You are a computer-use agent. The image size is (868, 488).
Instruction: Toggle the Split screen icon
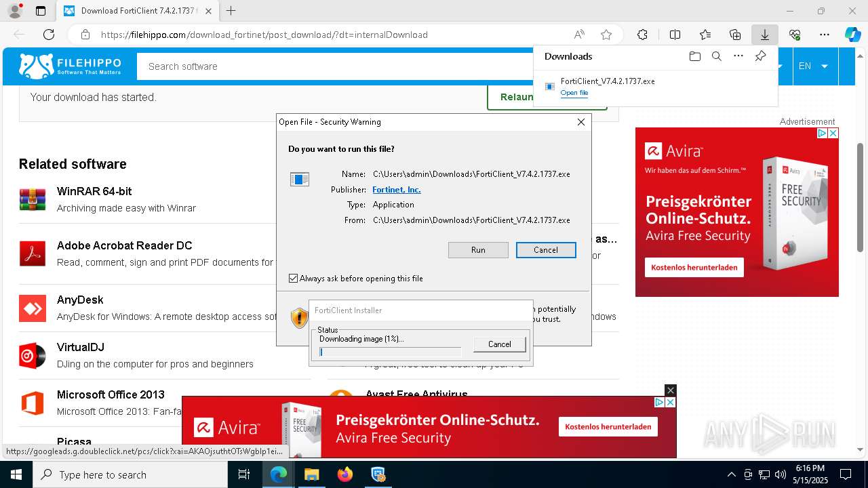tap(675, 35)
